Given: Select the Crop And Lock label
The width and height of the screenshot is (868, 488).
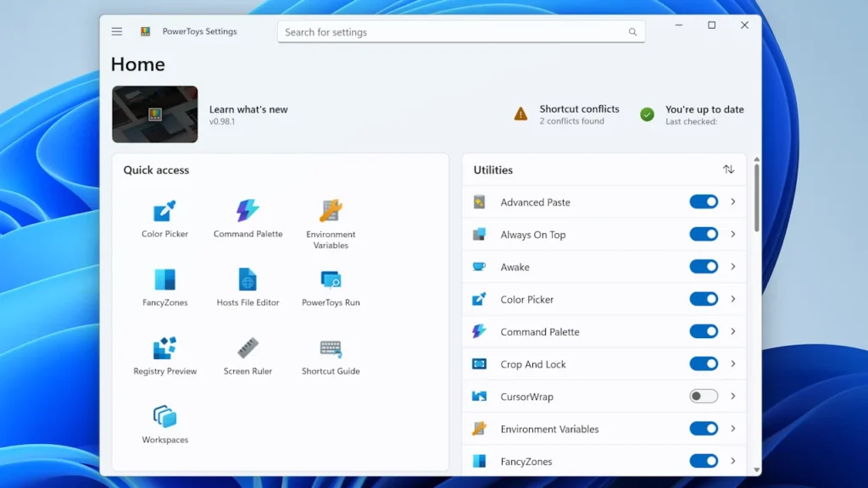Looking at the screenshot, I should click(532, 364).
